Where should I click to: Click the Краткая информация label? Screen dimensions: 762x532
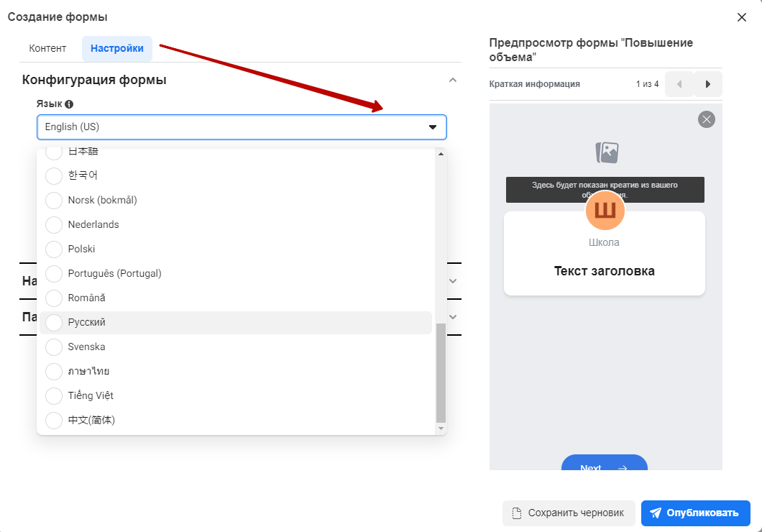click(534, 84)
